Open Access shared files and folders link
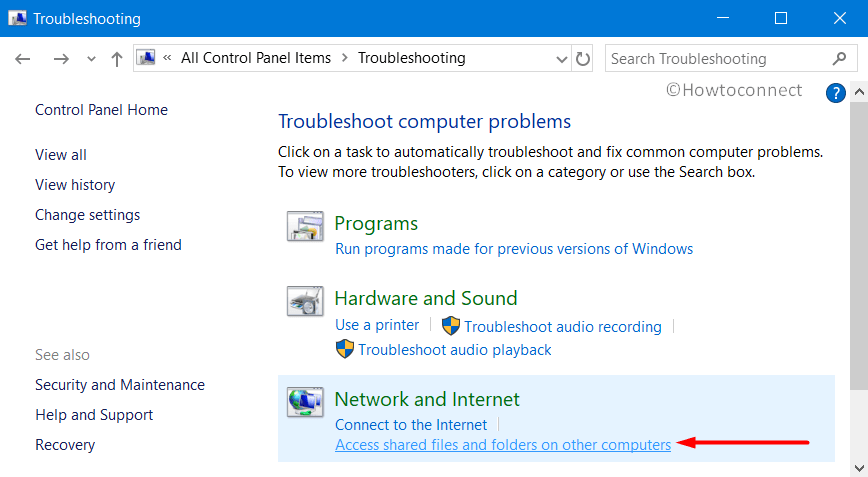The image size is (868, 477). pyautogui.click(x=503, y=445)
